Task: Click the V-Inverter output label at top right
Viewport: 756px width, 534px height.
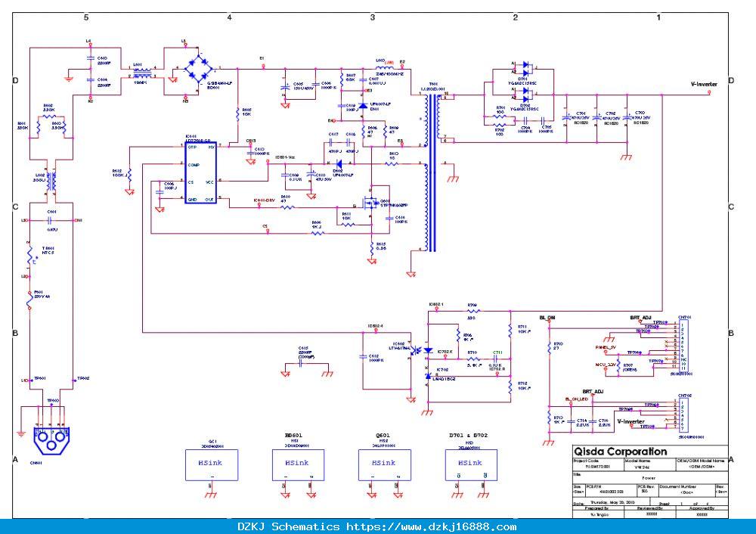Action: point(703,84)
